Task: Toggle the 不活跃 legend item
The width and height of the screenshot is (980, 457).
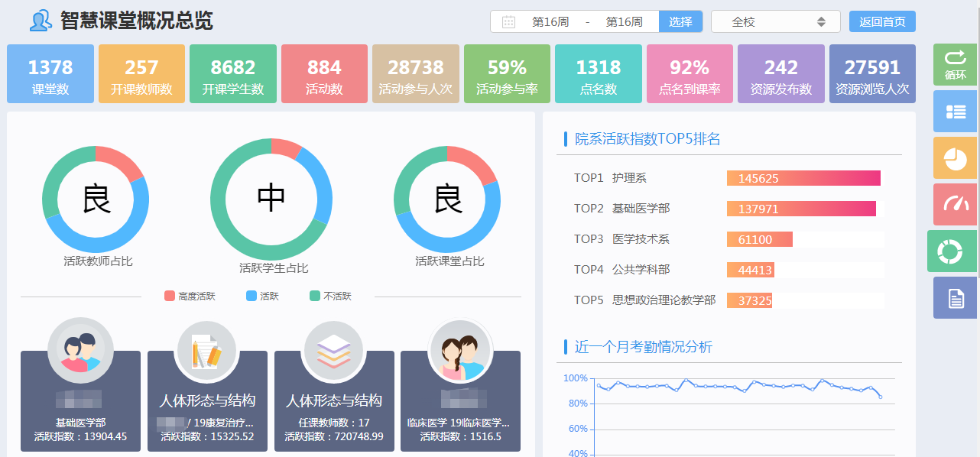Action: coord(330,296)
